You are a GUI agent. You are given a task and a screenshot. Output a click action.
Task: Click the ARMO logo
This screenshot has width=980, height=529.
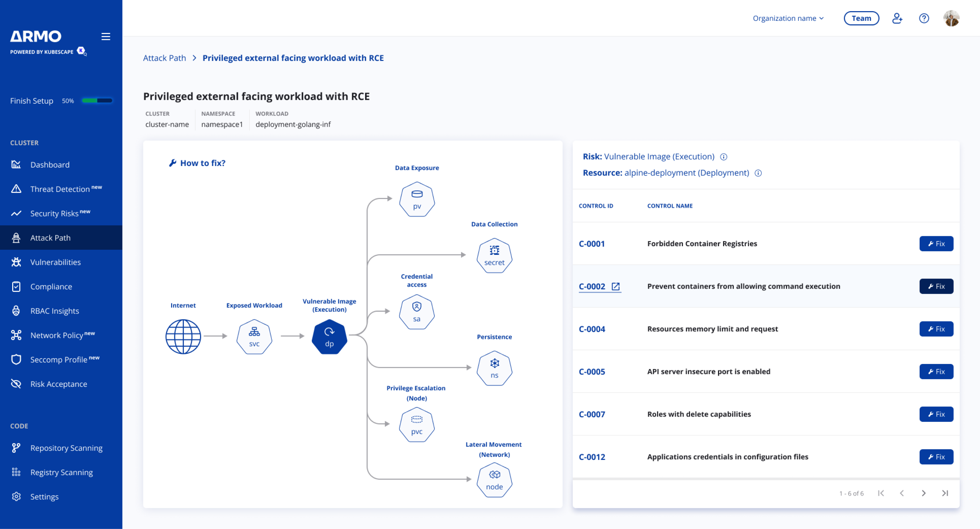[x=36, y=37]
